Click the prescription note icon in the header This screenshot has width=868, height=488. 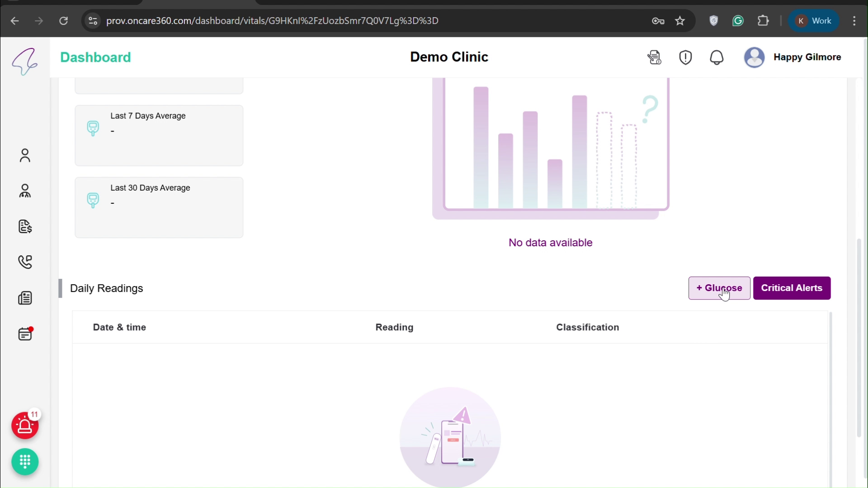pyautogui.click(x=654, y=57)
